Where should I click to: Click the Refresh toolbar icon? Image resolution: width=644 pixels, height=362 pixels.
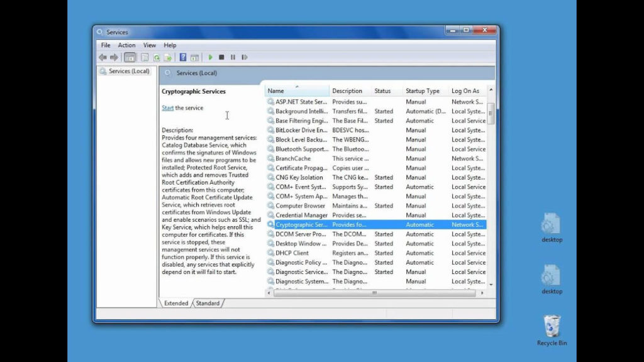tap(157, 57)
